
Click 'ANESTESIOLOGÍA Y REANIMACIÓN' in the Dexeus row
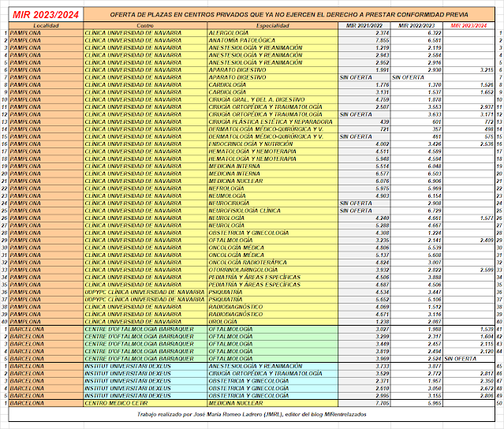coord(273,366)
